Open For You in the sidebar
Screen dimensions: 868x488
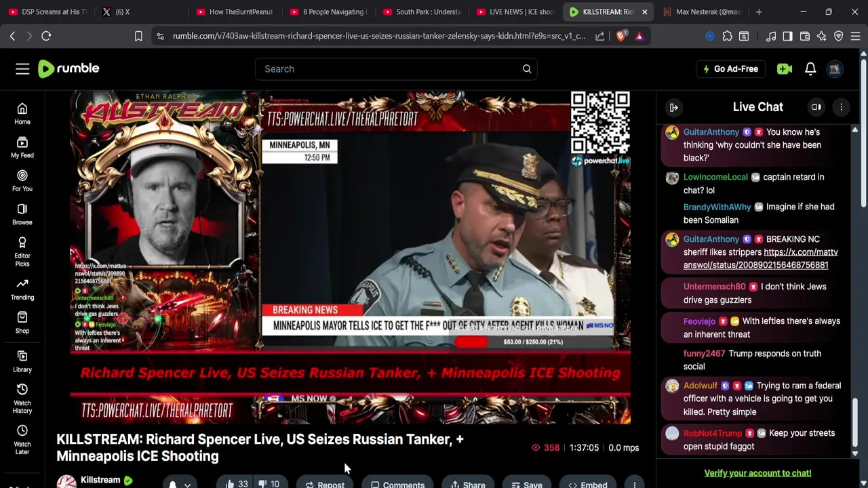pyautogui.click(x=22, y=181)
